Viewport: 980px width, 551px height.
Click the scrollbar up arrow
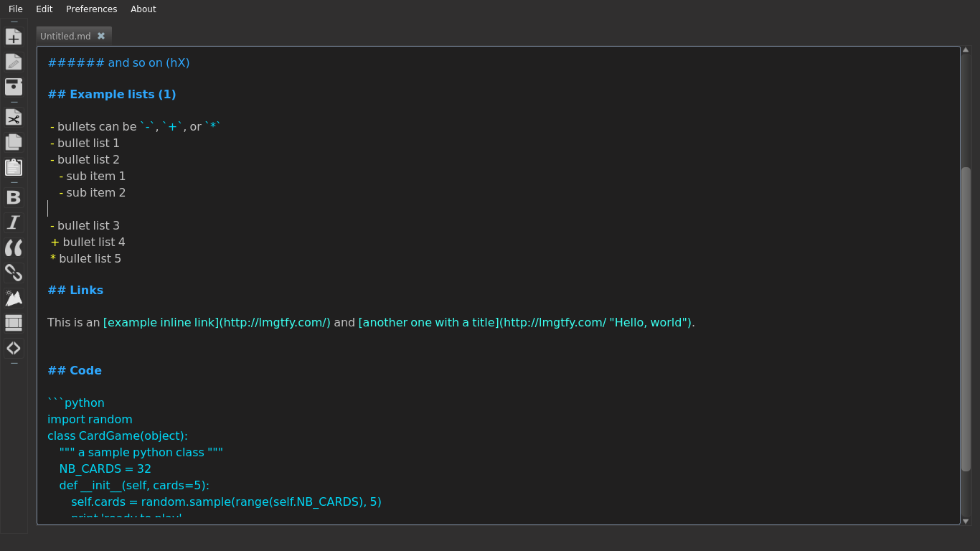[x=966, y=50]
